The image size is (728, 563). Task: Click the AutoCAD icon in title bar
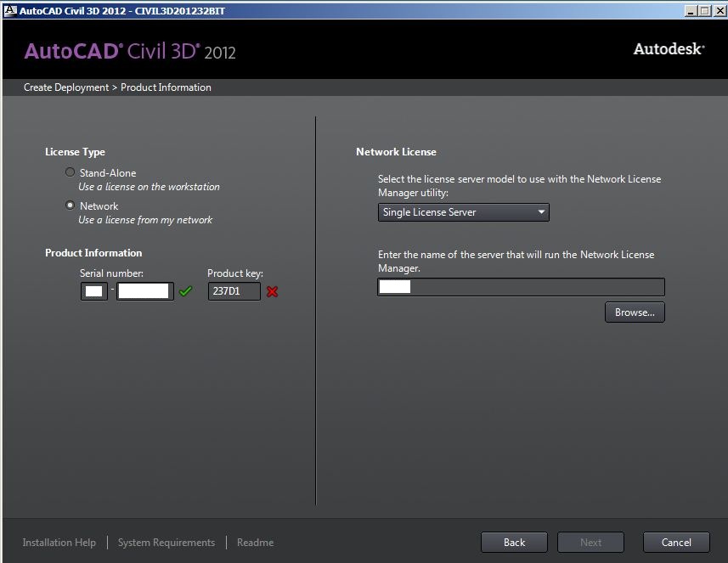pos(10,10)
